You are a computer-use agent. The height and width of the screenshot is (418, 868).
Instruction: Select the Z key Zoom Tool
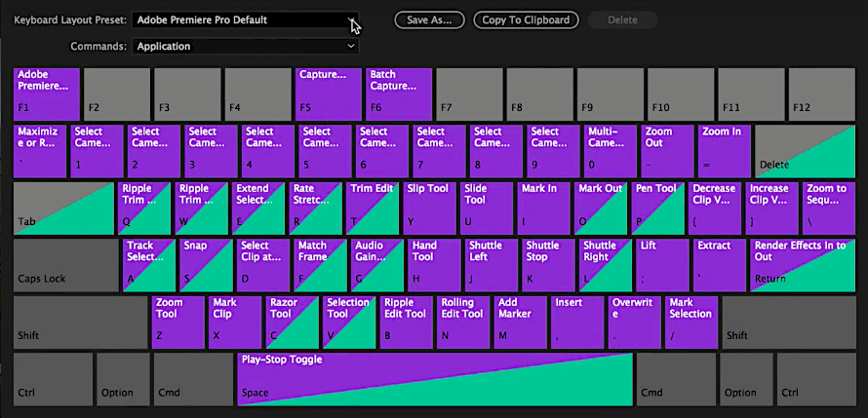tap(178, 323)
